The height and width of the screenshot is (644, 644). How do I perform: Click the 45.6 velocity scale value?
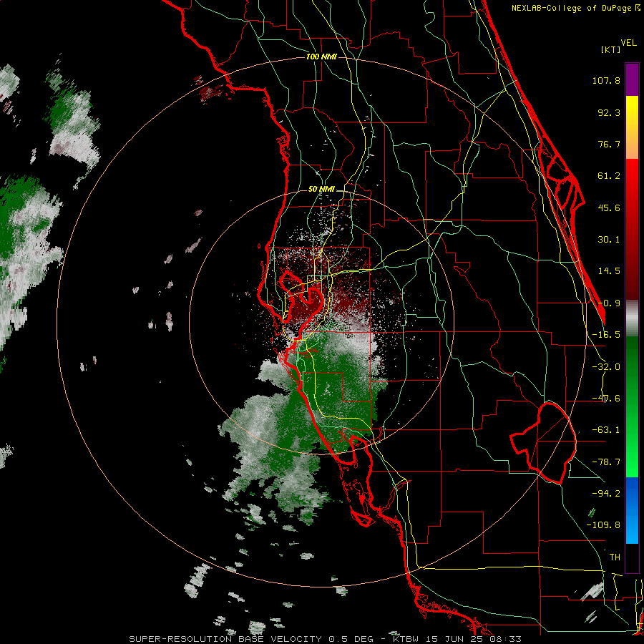(609, 208)
